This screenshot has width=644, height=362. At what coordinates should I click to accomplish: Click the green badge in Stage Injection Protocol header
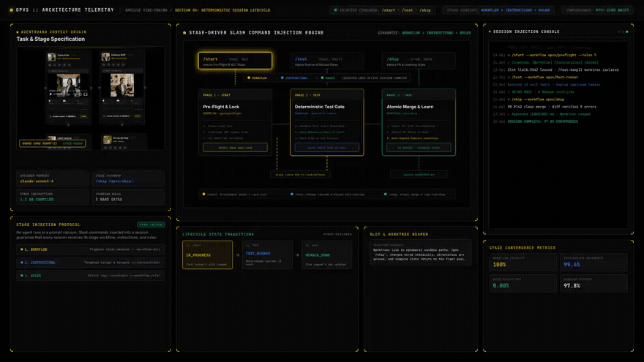point(151,225)
